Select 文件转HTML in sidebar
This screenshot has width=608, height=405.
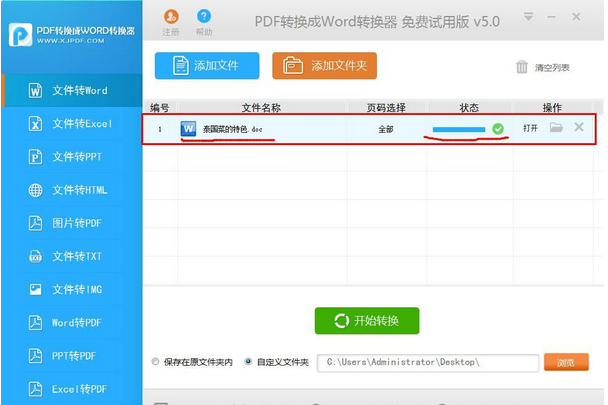(72, 190)
